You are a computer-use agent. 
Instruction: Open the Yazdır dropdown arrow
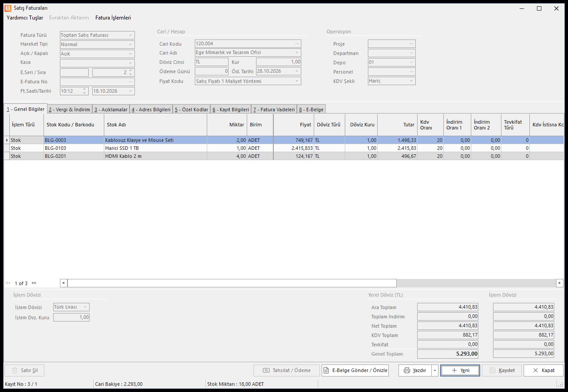pos(435,370)
